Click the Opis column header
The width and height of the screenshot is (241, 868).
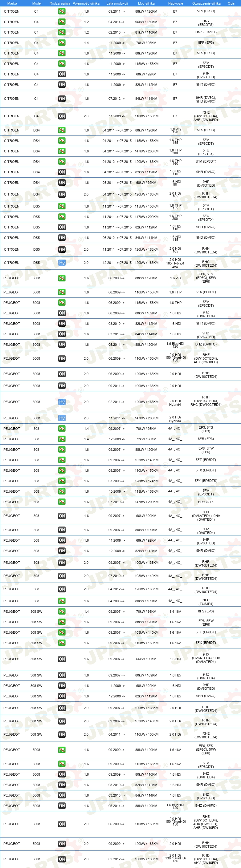pos(231,3)
